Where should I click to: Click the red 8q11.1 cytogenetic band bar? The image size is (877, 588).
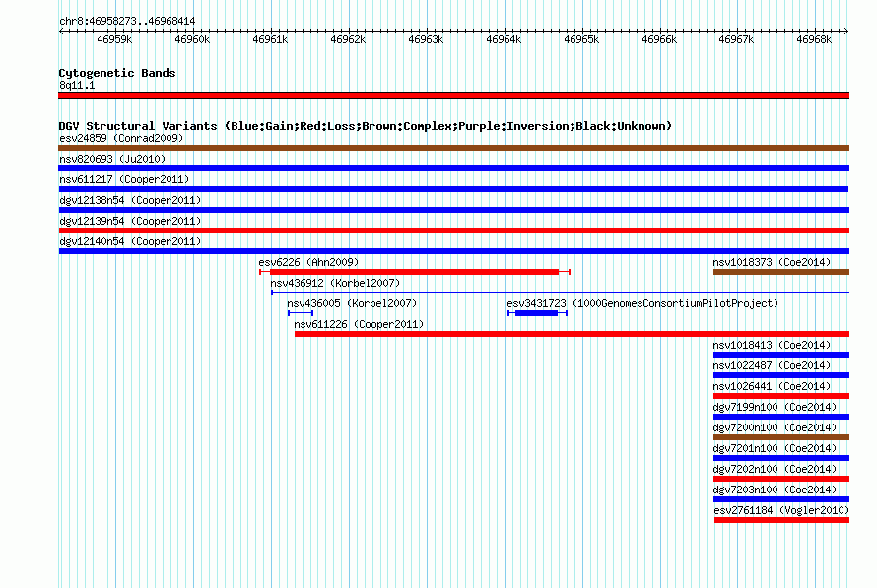453,96
